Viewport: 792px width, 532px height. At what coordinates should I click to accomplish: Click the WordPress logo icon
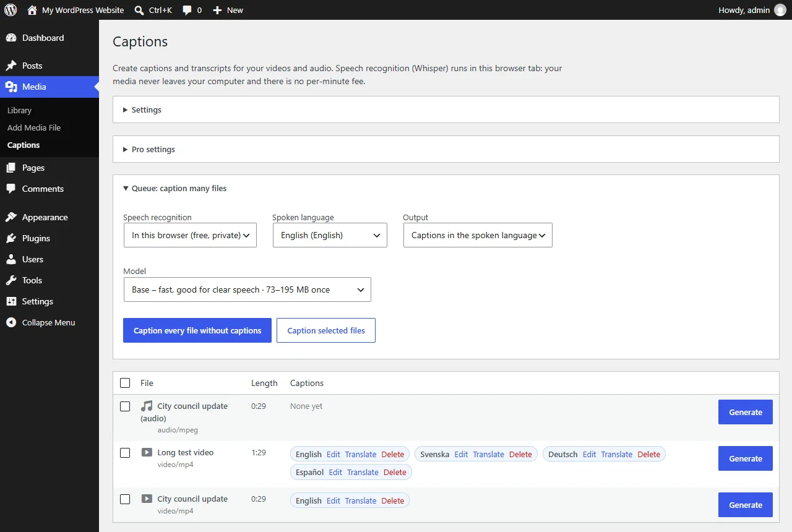(11, 10)
